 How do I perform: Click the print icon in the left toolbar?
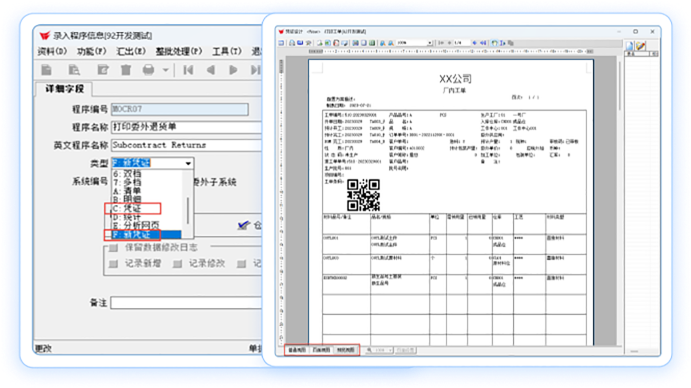(149, 70)
